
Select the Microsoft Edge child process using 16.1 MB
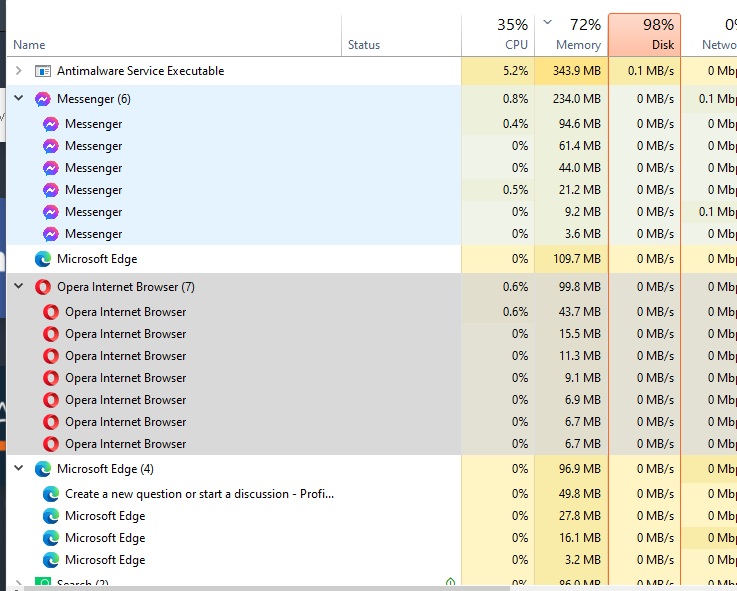tap(105, 538)
